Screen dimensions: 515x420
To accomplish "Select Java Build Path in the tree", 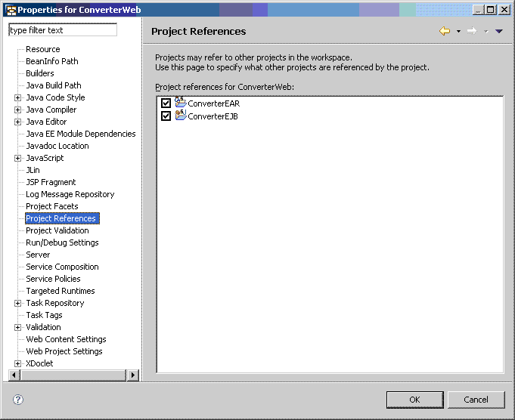I will point(53,85).
